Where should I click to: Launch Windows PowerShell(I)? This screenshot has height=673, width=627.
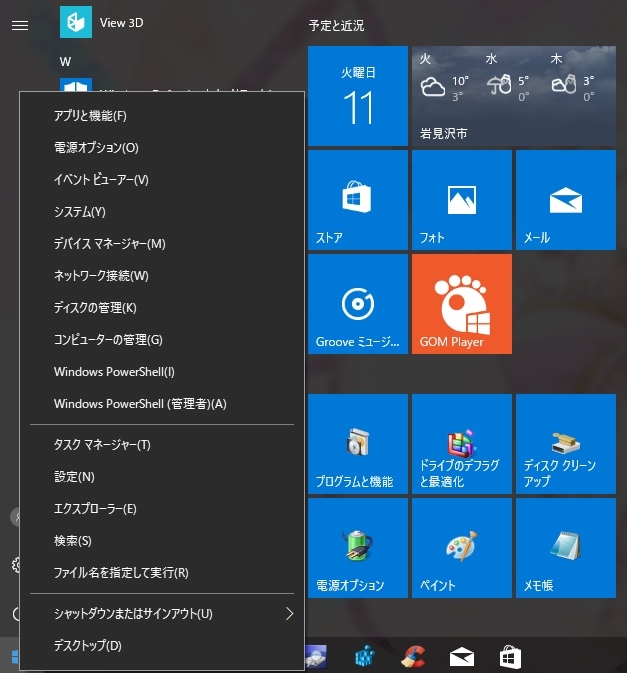(x=162, y=372)
